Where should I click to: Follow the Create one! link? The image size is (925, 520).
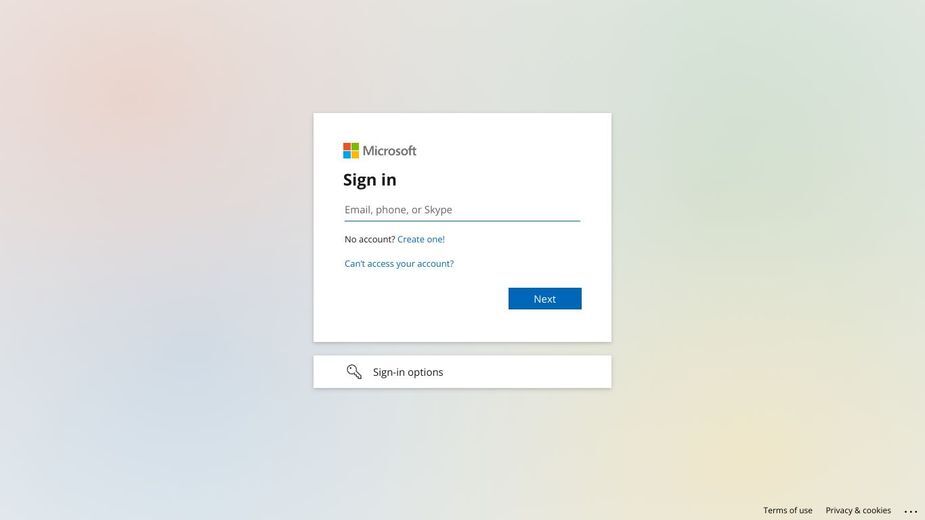[x=421, y=239]
